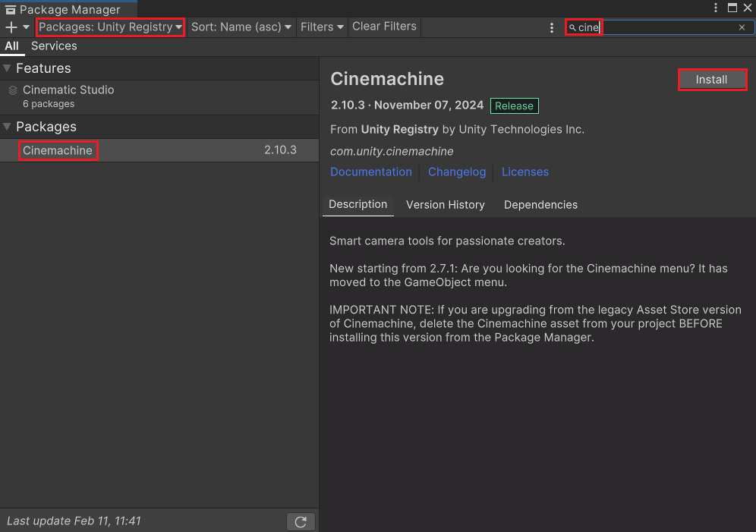The width and height of the screenshot is (756, 532).
Task: Switch to the All tab
Action: tap(11, 46)
